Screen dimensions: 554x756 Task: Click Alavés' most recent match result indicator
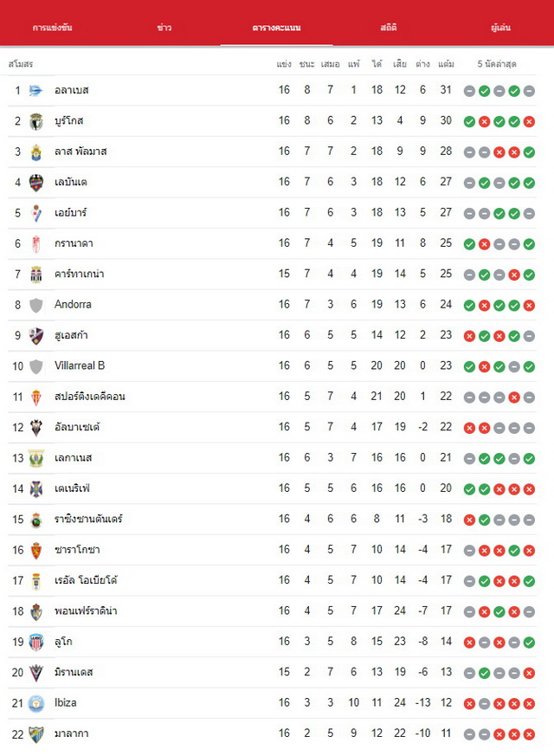(529, 91)
